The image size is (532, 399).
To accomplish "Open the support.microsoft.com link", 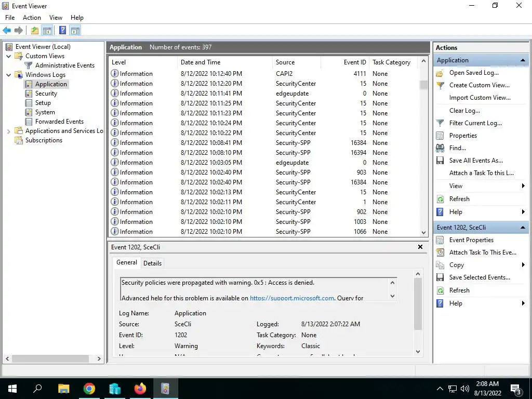I will click(x=292, y=298).
